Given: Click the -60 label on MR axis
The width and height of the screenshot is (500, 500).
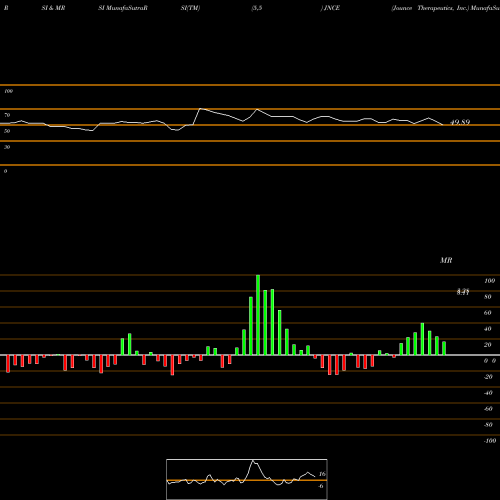Looking at the screenshot, I should [488, 409].
